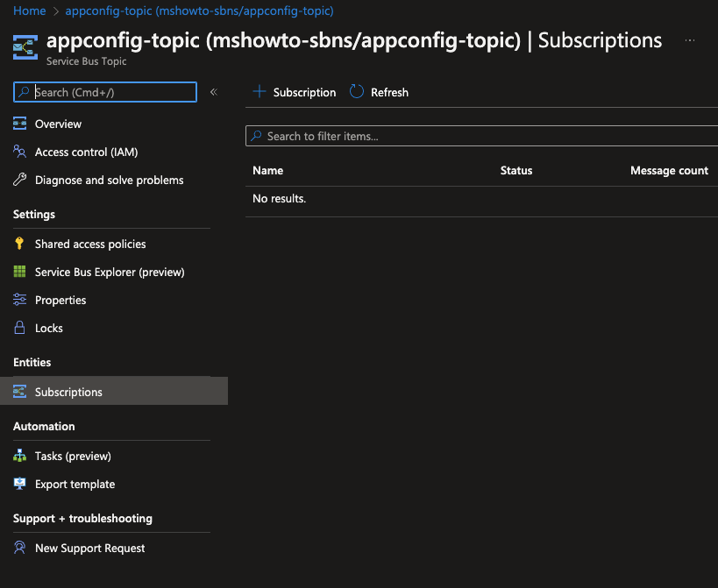718x588 pixels.
Task: Click the Service Bus Topic icon in header
Action: pos(25,47)
